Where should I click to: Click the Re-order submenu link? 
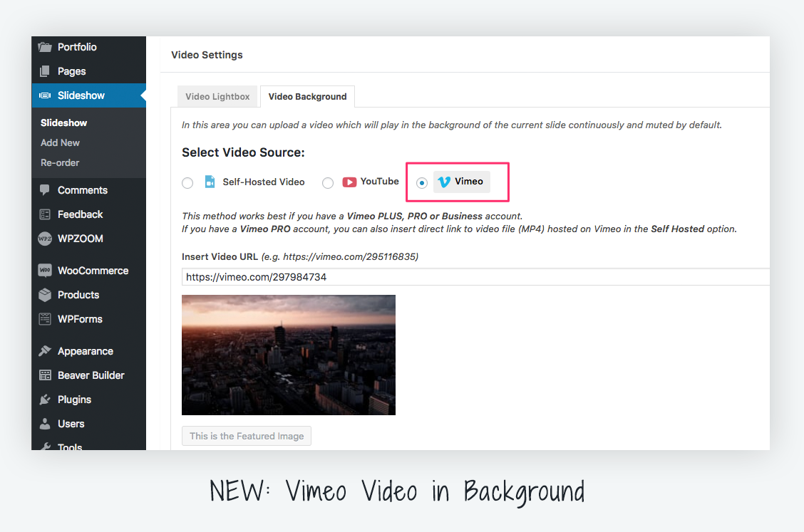60,163
